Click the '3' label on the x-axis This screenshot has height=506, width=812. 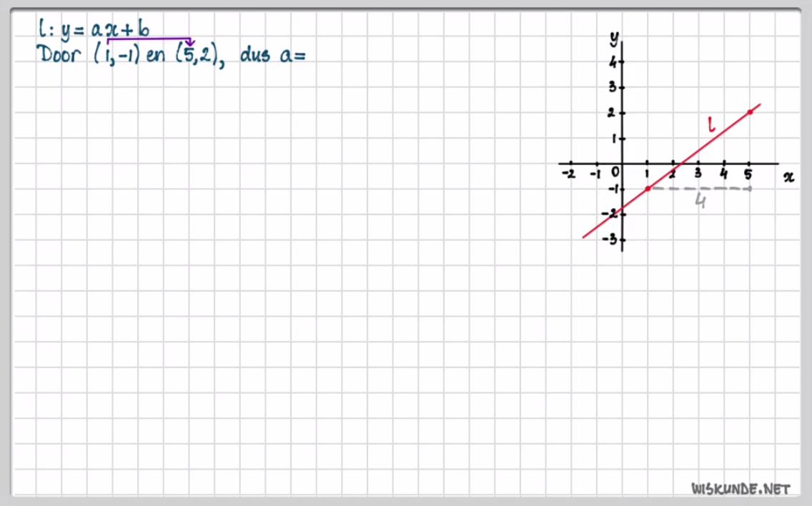pyautogui.click(x=698, y=174)
